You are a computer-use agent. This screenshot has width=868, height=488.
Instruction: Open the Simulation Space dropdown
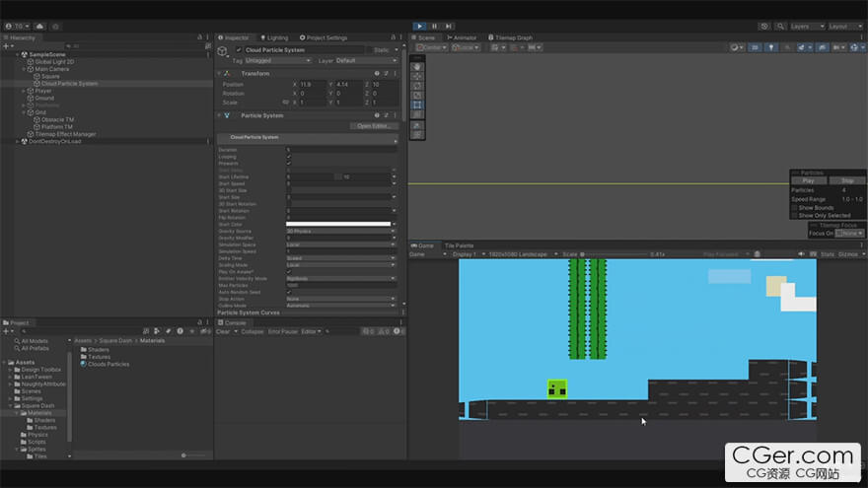(x=340, y=244)
